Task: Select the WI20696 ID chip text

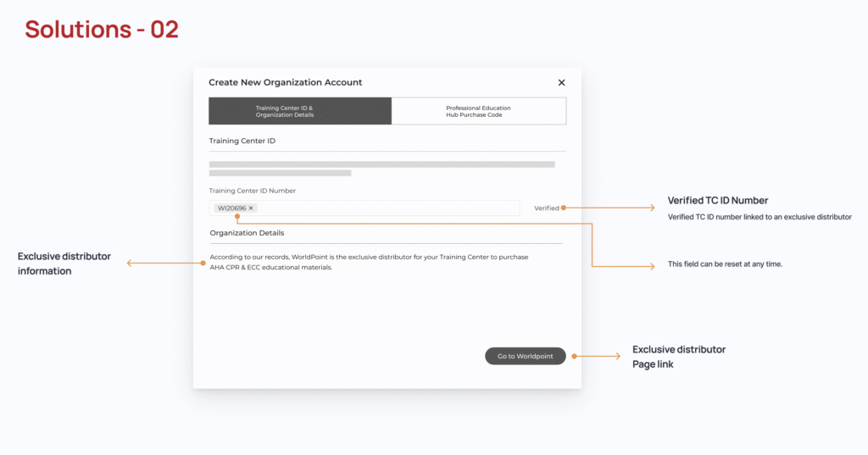Action: tap(231, 208)
